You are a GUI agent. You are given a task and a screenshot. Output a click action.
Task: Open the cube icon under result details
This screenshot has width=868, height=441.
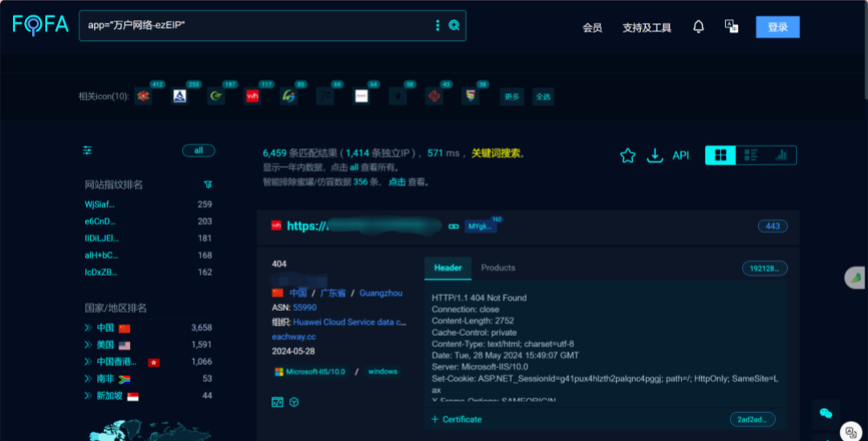coord(294,403)
